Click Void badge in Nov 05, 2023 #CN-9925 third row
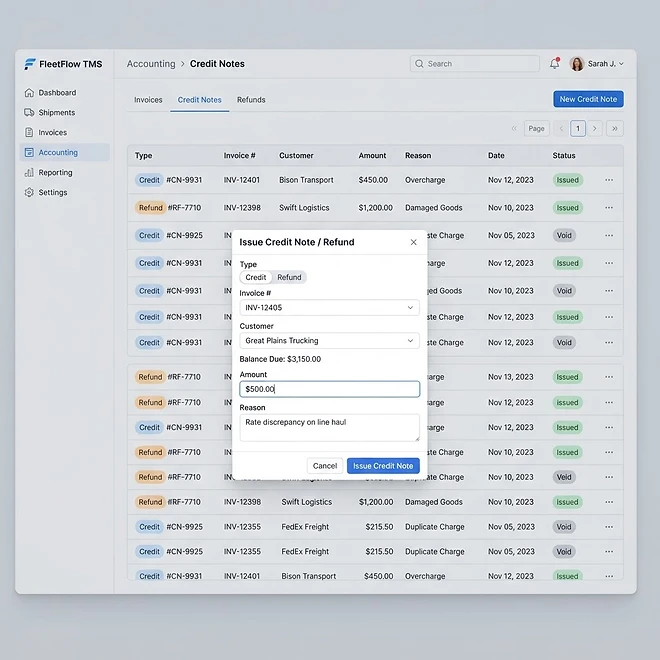The image size is (660, 660). [x=564, y=235]
